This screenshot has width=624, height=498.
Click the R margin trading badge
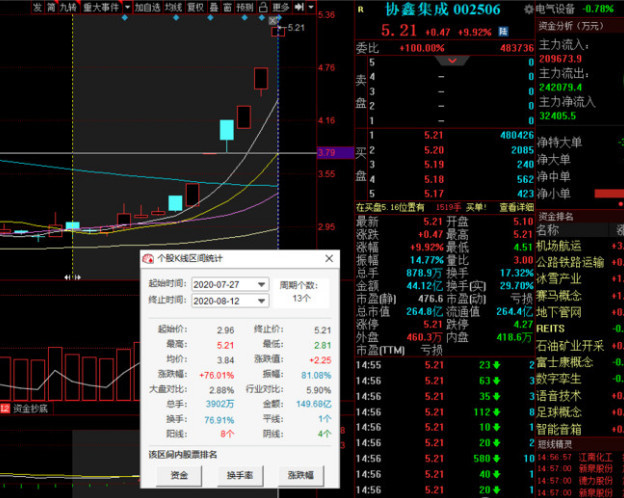click(361, 9)
